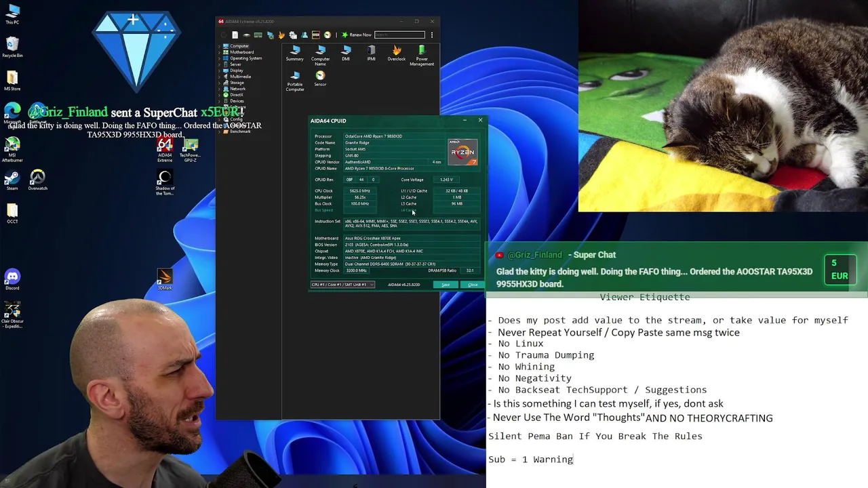
Task: Click Close button in CPUID window
Action: coord(473,285)
